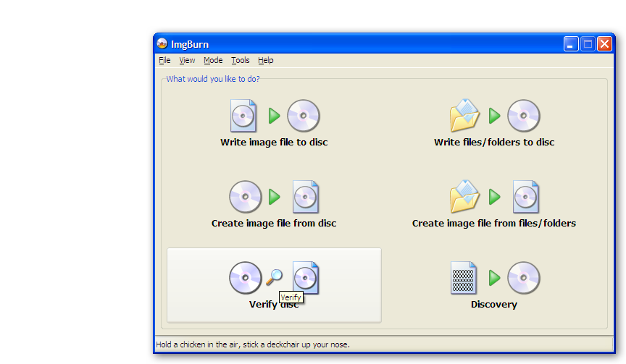Click the open folder icon in Write files/folders to disc
Image resolution: width=626 pixels, height=364 pixels.
(x=464, y=116)
